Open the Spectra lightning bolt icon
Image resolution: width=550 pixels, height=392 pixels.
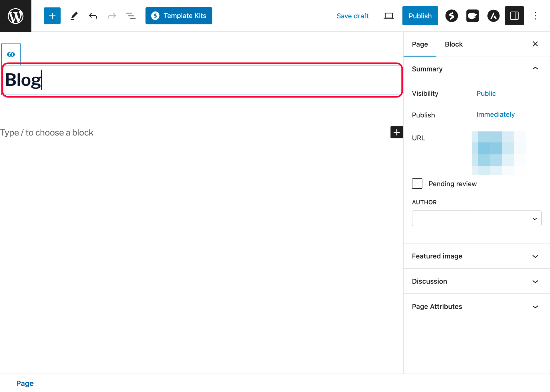(451, 16)
